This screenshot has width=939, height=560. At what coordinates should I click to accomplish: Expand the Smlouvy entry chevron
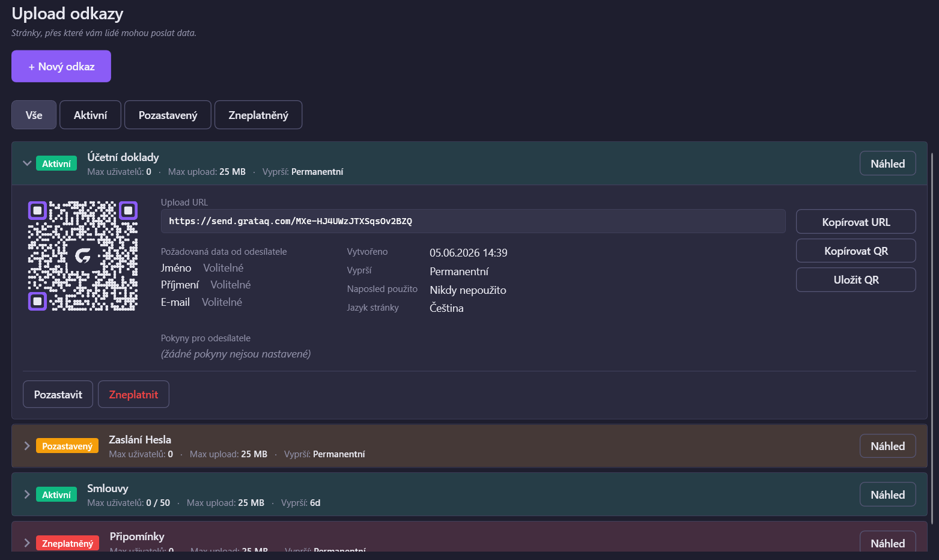click(27, 495)
